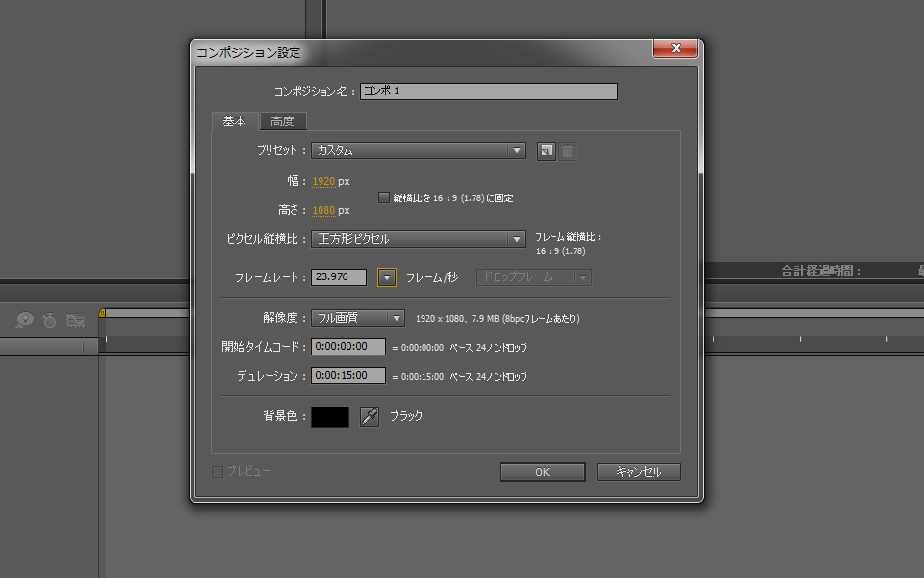Click the black 背景色 color swatch
The image size is (924, 578).
(330, 417)
